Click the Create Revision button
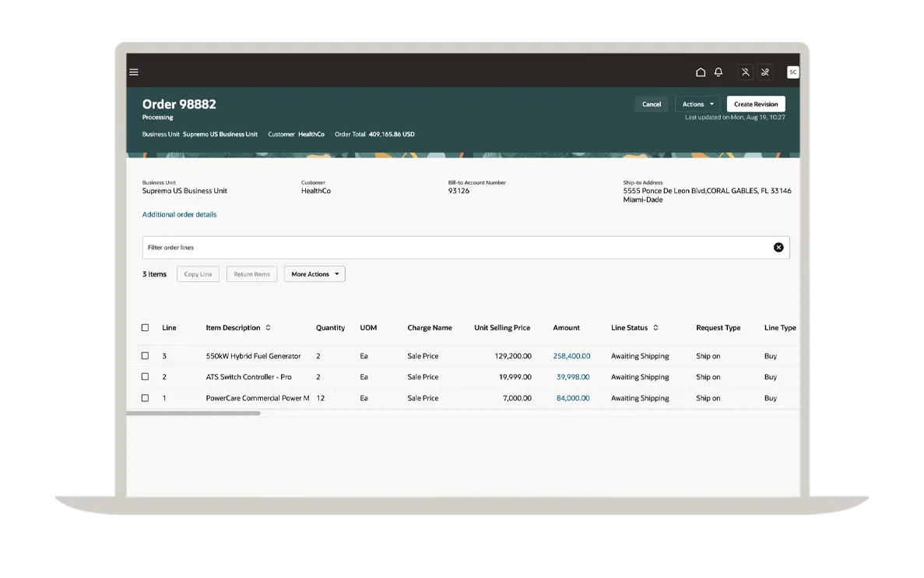 (755, 104)
